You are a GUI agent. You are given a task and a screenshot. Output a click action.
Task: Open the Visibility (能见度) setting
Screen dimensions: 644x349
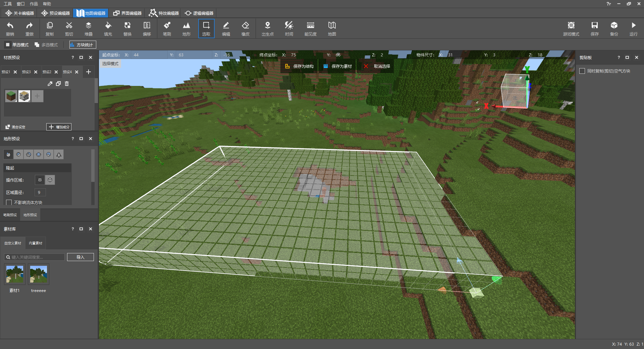point(311,29)
